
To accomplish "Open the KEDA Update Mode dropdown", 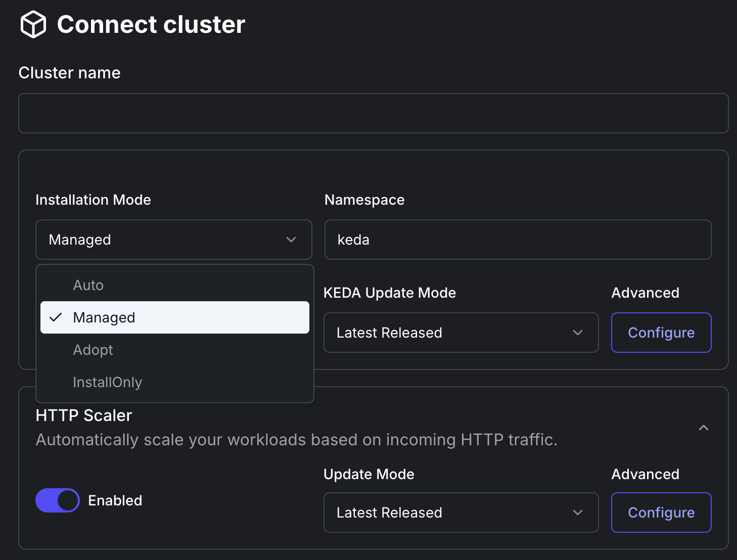I will pos(461,333).
